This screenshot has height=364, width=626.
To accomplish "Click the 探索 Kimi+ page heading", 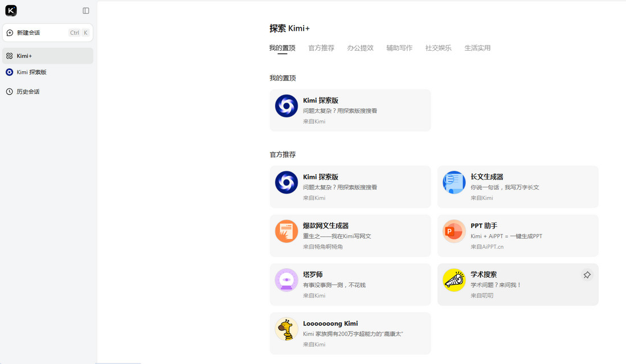I will [x=289, y=28].
